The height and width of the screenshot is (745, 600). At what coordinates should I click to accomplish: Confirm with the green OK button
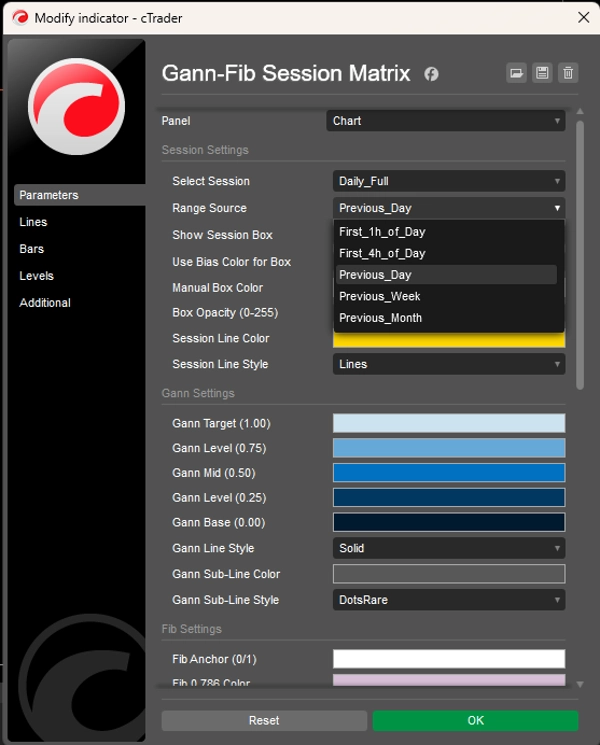tap(475, 720)
